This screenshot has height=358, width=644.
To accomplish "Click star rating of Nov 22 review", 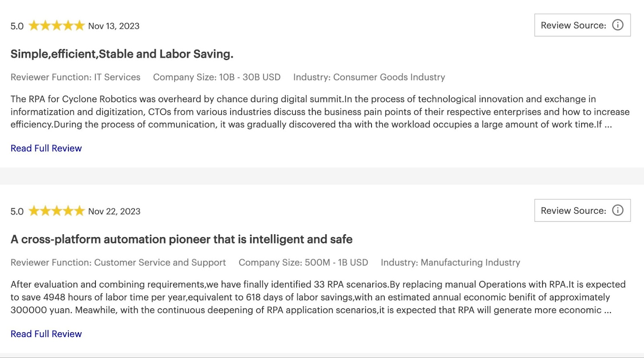I will tap(56, 211).
